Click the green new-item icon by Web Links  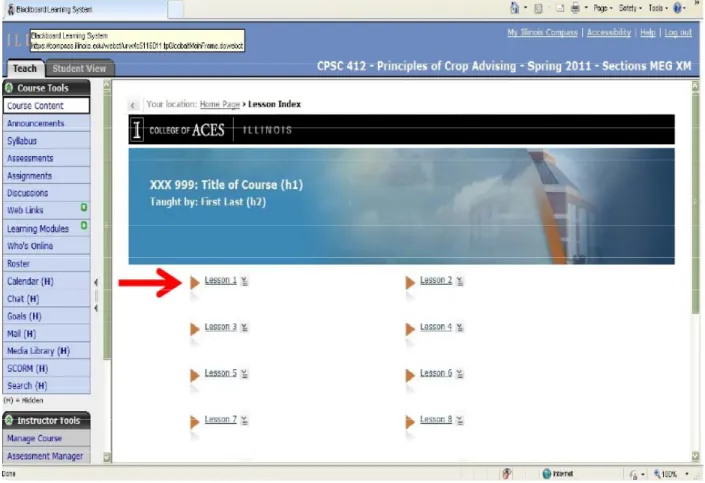coord(84,208)
